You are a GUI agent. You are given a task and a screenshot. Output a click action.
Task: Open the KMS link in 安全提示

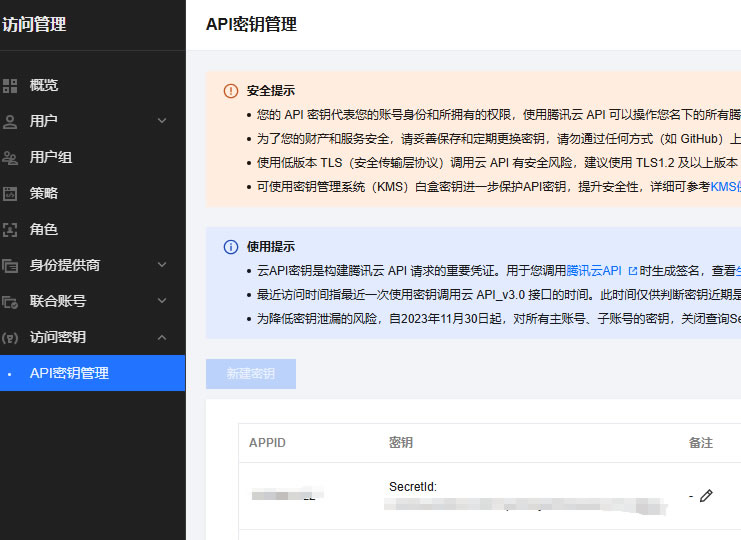[x=725, y=186]
